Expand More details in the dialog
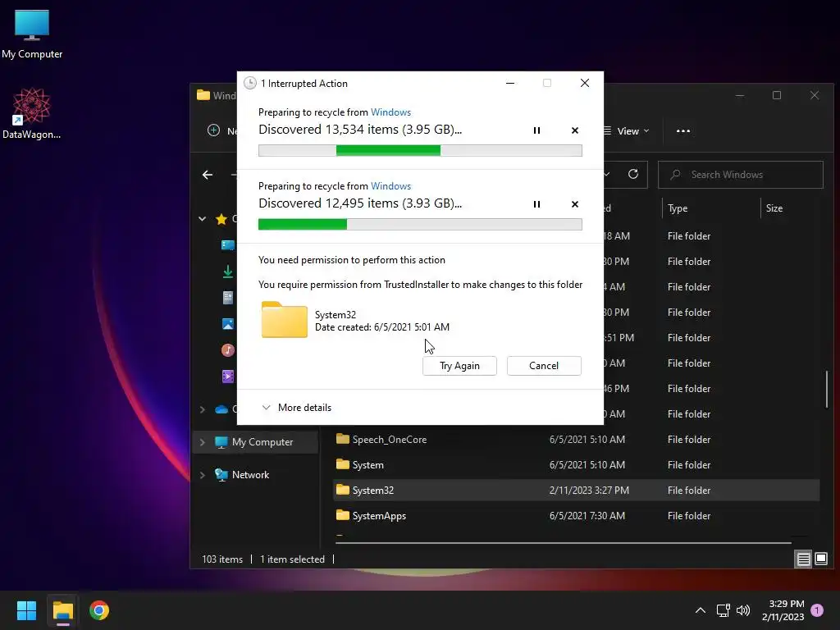 (296, 407)
